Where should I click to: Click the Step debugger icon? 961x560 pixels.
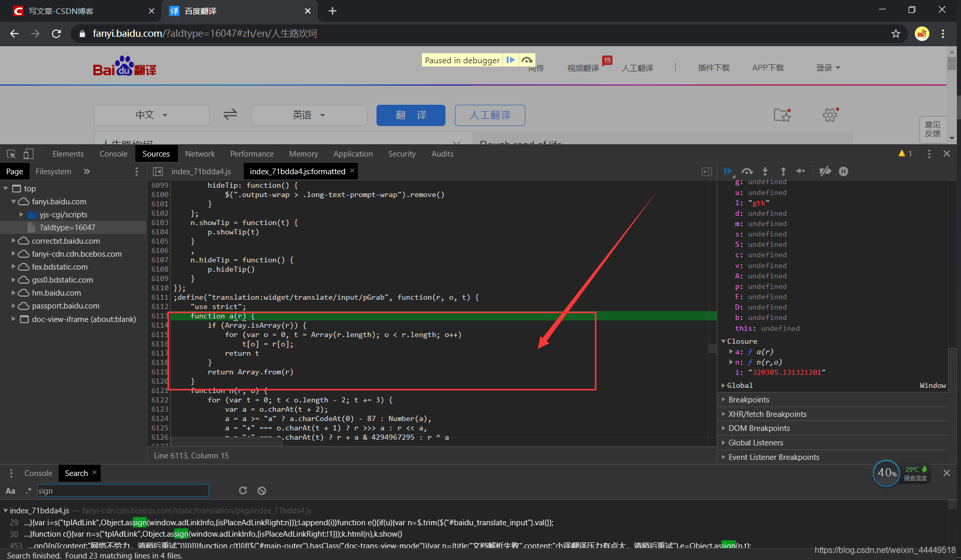click(801, 171)
